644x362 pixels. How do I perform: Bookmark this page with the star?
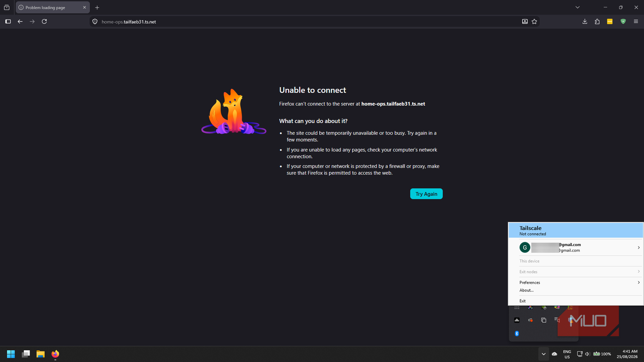coord(534,21)
